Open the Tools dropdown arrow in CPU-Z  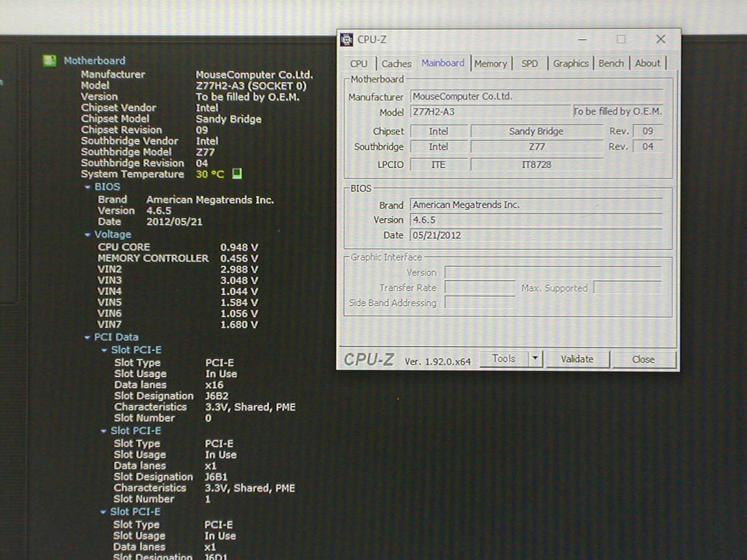pos(535,359)
